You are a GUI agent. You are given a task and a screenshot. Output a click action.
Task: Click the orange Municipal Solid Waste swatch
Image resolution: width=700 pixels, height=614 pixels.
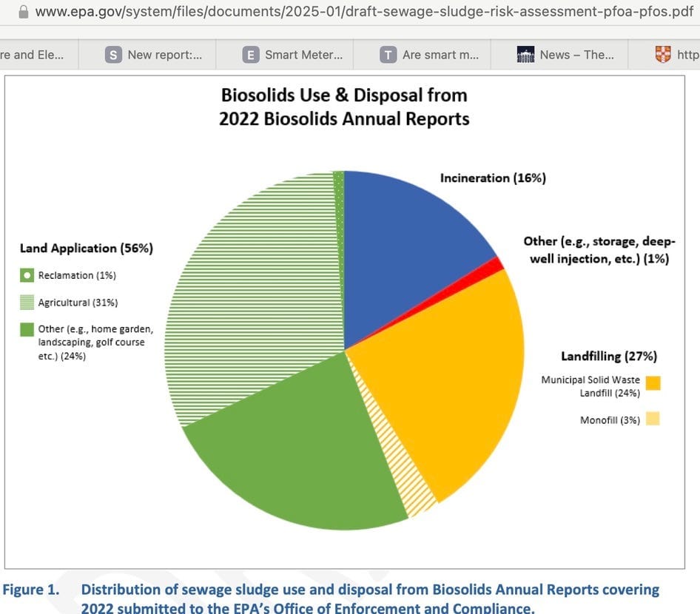pyautogui.click(x=653, y=383)
